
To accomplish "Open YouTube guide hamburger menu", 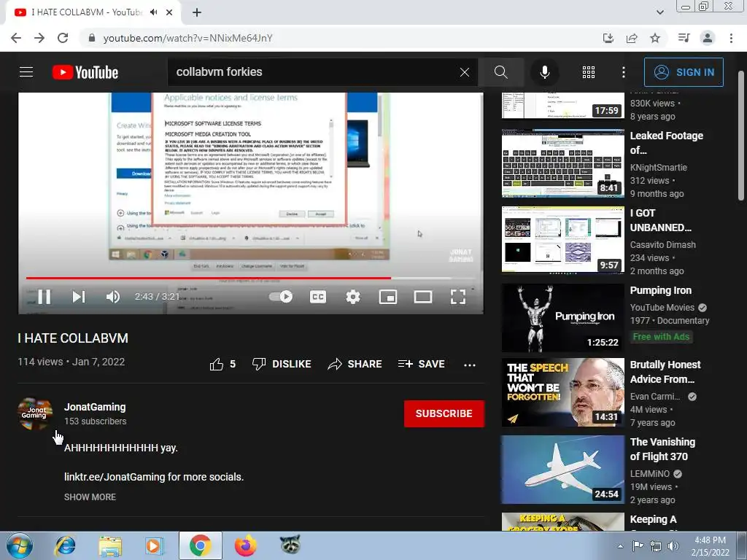I will (26, 72).
